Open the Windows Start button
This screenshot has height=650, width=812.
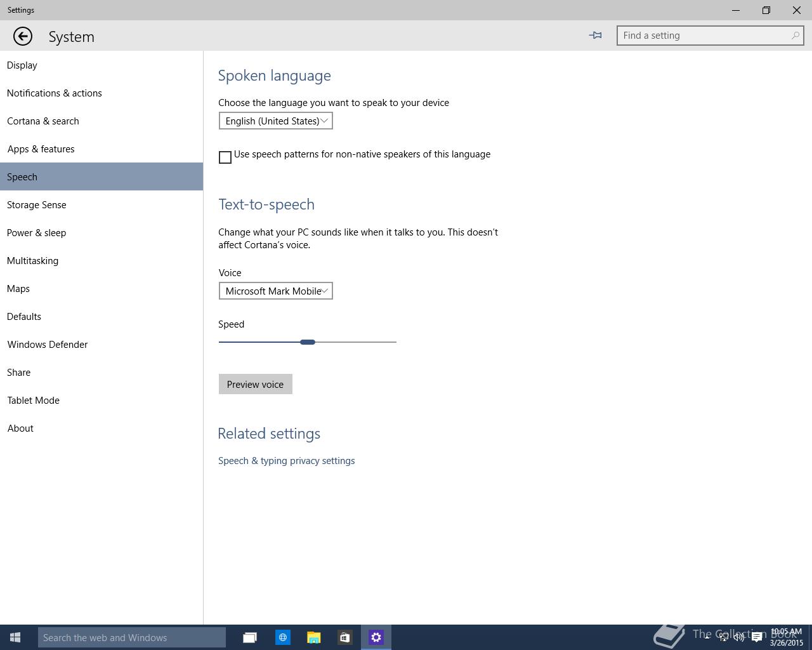(15, 637)
